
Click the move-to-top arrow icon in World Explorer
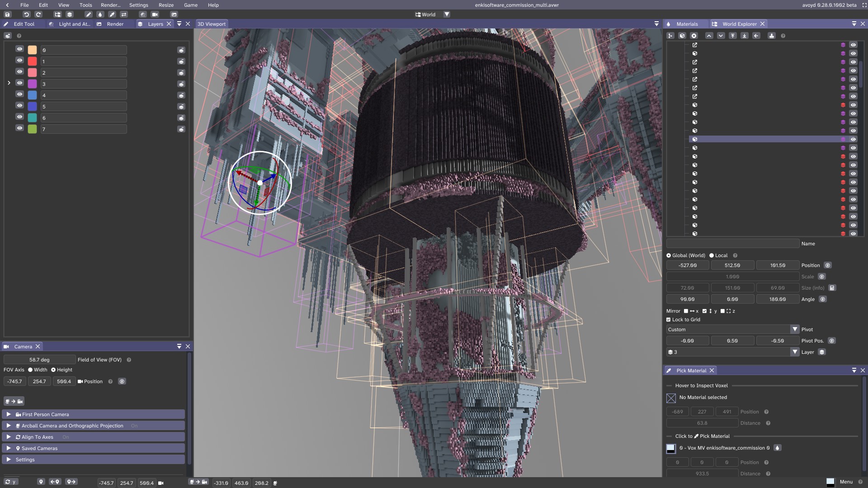(733, 36)
